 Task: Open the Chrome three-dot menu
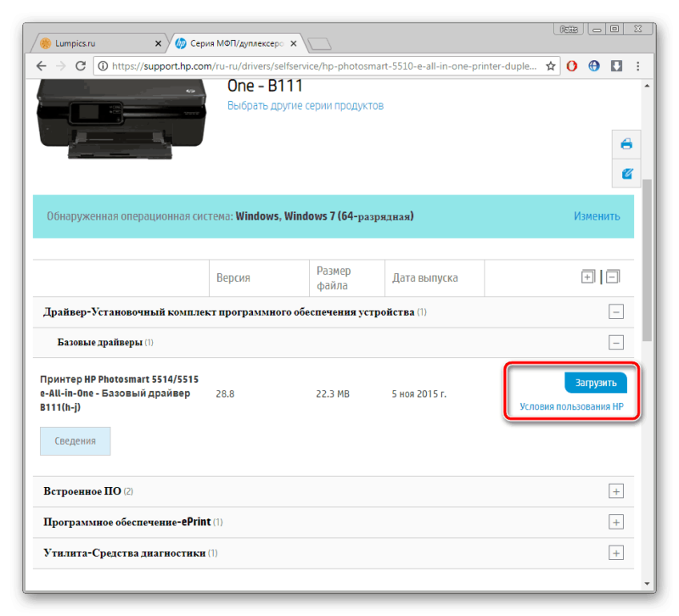pos(638,66)
